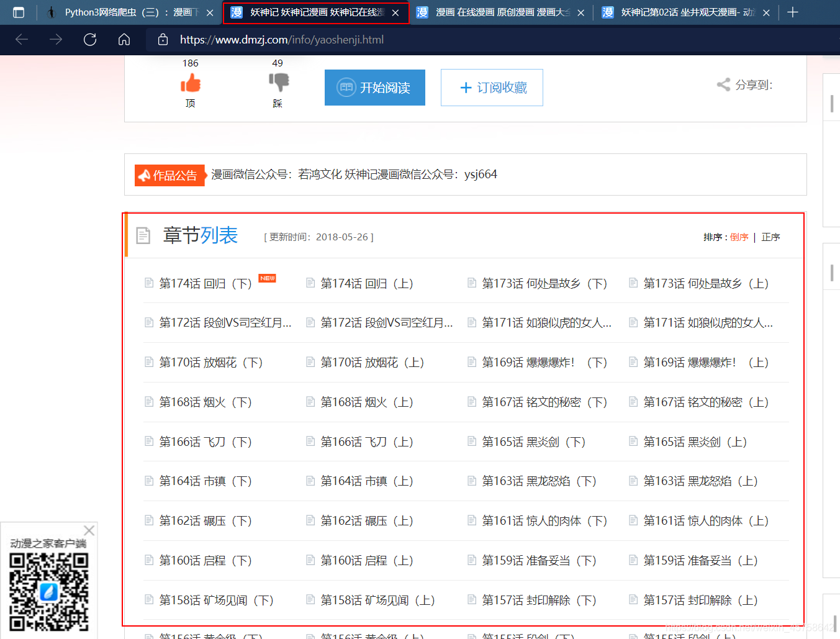Open chapter 第159话 准备妥当（上）
Viewport: 840px width, 639px height.
pos(701,561)
